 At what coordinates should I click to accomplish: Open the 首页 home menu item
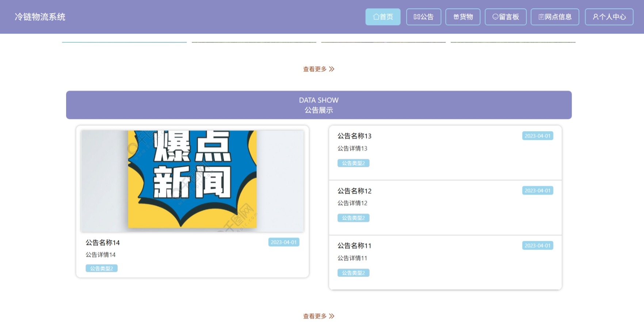click(x=383, y=17)
